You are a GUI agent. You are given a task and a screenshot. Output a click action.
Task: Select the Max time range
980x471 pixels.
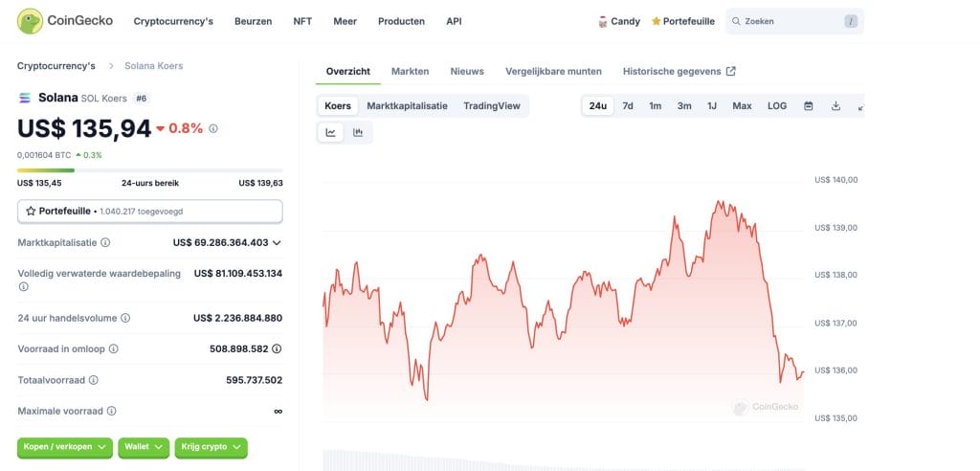click(x=742, y=105)
